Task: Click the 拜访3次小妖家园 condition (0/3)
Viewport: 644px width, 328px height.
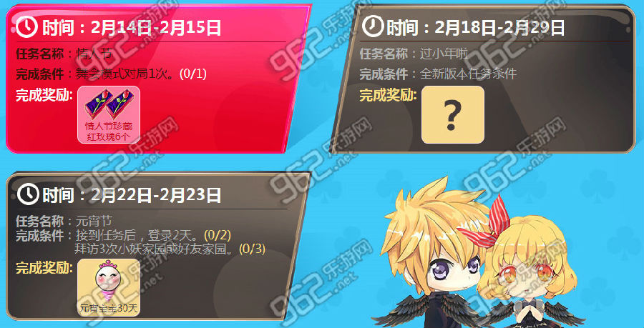Action: coord(170,248)
